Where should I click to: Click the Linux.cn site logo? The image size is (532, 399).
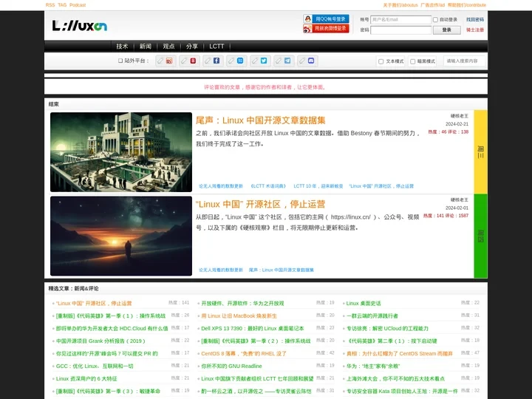point(79,25)
